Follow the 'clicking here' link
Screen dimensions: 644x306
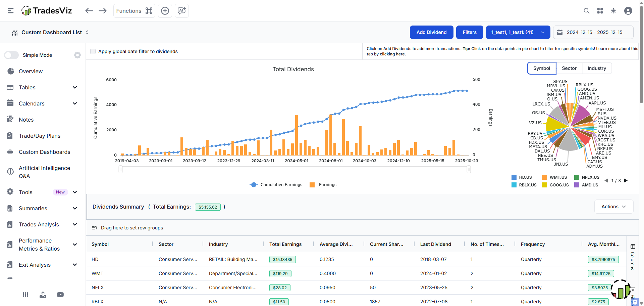pyautogui.click(x=392, y=54)
